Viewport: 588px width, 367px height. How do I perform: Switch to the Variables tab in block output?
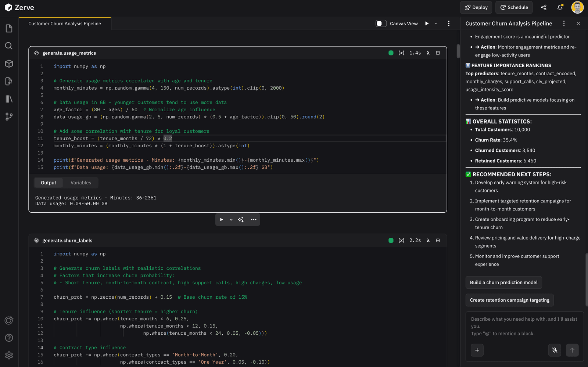coord(80,182)
